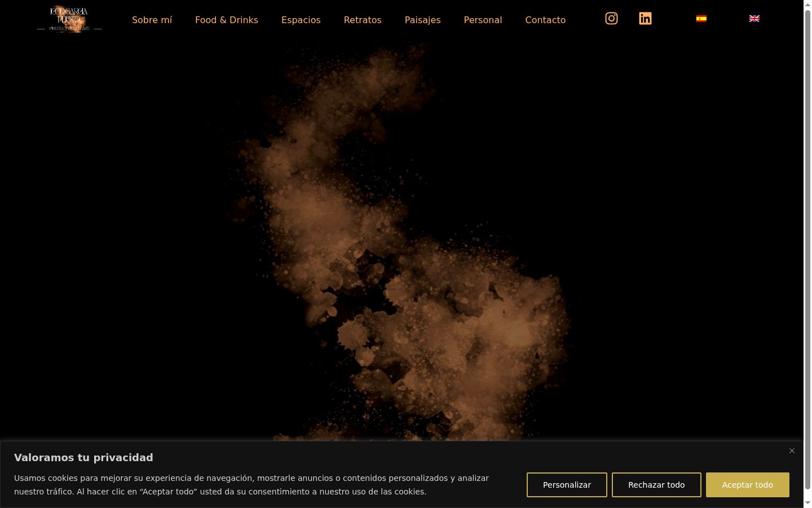Open the Espacios gallery
The height and width of the screenshot is (508, 812).
301,20
